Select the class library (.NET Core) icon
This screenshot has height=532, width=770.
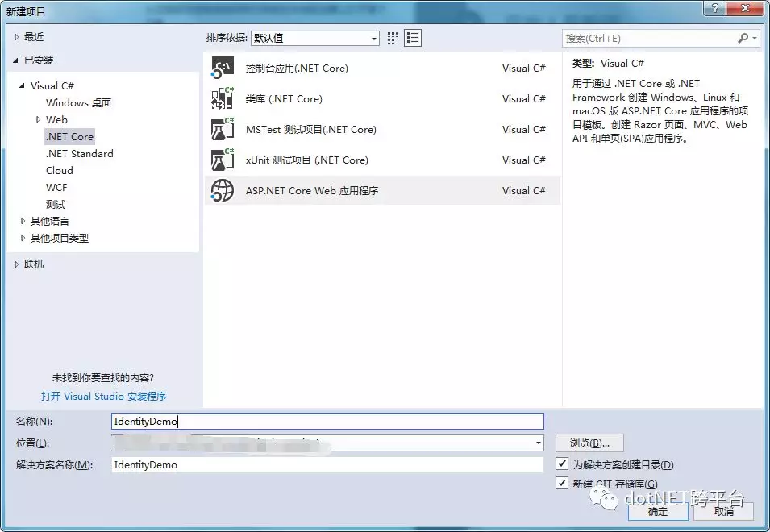coord(222,99)
